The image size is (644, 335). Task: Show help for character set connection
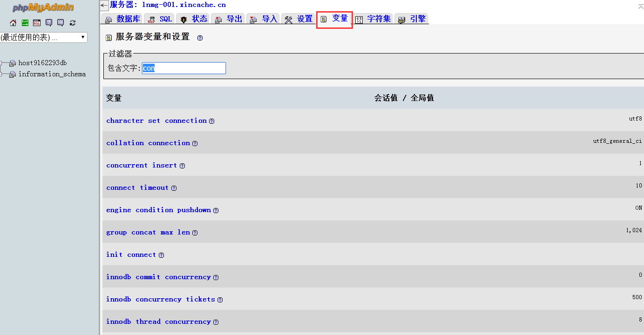pyautogui.click(x=212, y=121)
